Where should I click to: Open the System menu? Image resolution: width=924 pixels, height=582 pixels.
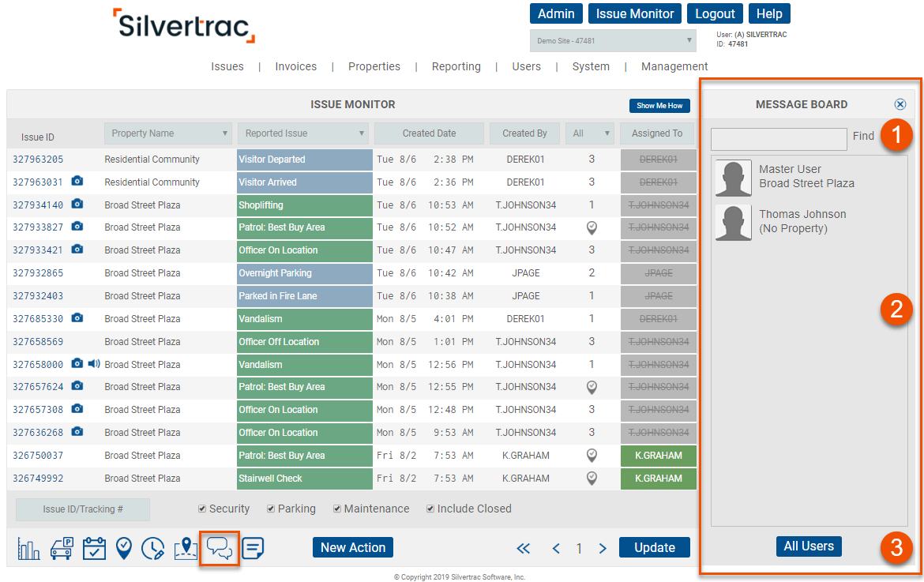591,66
